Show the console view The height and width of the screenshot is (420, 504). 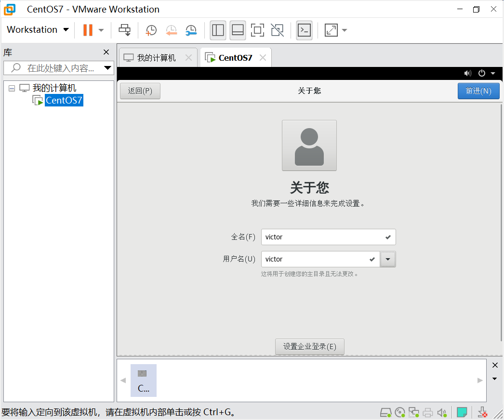tap(304, 30)
